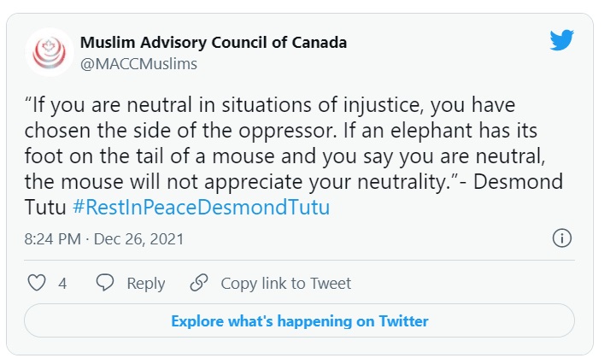Open Muslim Advisory Council of Canada profile name
The height and width of the screenshot is (364, 604).
(214, 43)
